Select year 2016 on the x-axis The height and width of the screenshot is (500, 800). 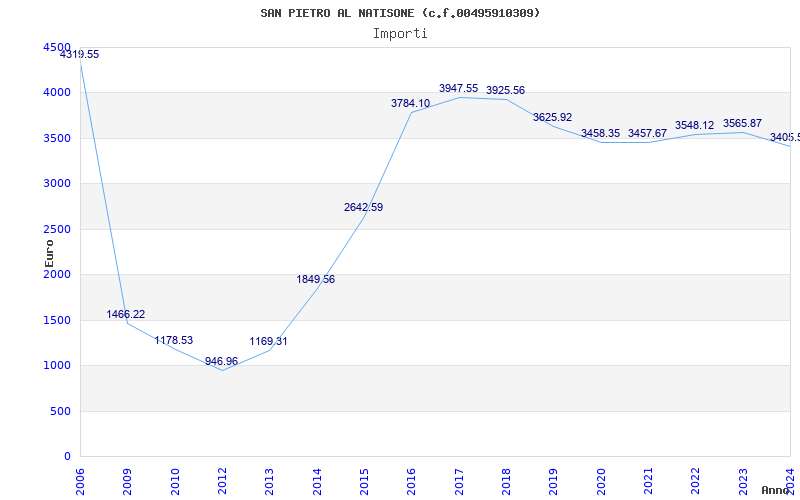[x=412, y=482]
